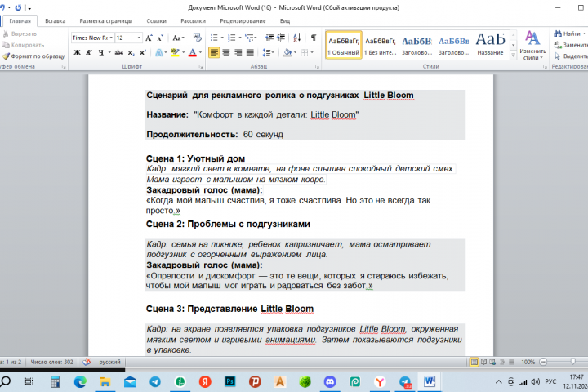This screenshot has width=588, height=392.
Task: Click the русский language indicator
Action: click(109, 362)
